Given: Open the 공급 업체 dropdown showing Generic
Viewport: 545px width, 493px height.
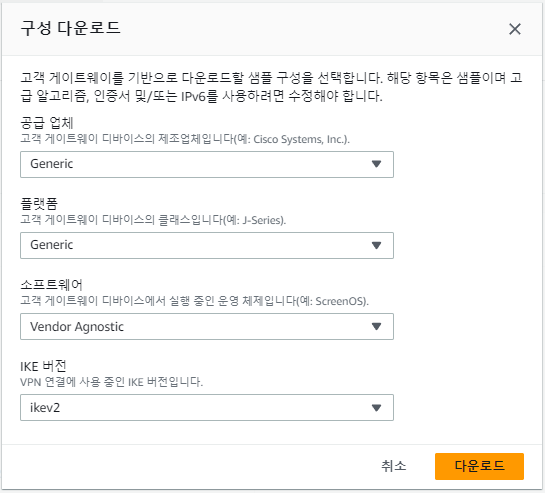Looking at the screenshot, I should [207, 164].
